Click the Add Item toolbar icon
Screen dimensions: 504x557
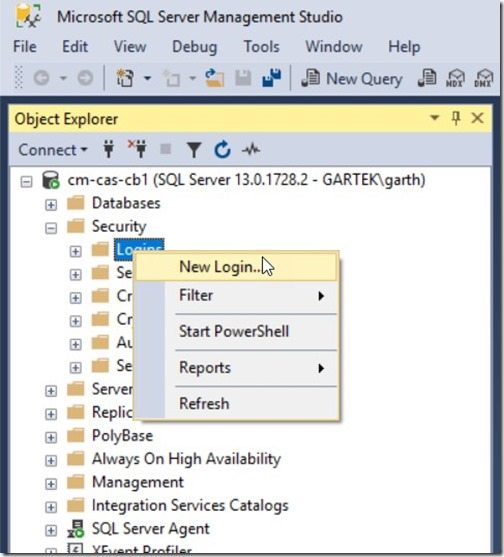click(x=172, y=78)
